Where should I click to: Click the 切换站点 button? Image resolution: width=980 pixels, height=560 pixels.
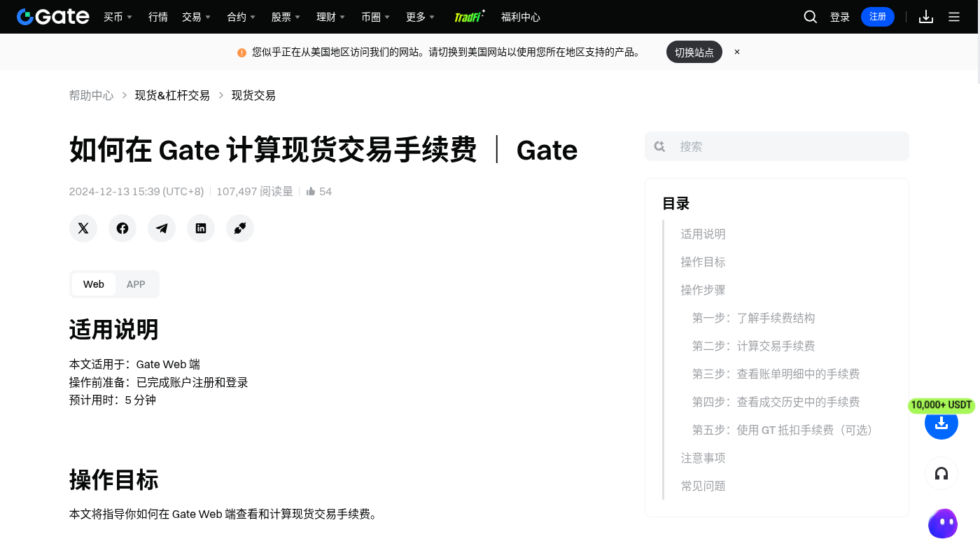(694, 52)
